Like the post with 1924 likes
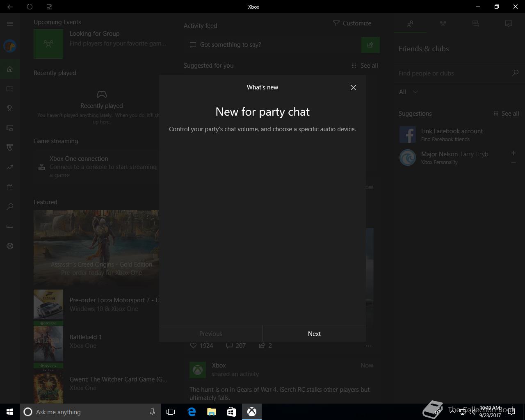 point(201,345)
